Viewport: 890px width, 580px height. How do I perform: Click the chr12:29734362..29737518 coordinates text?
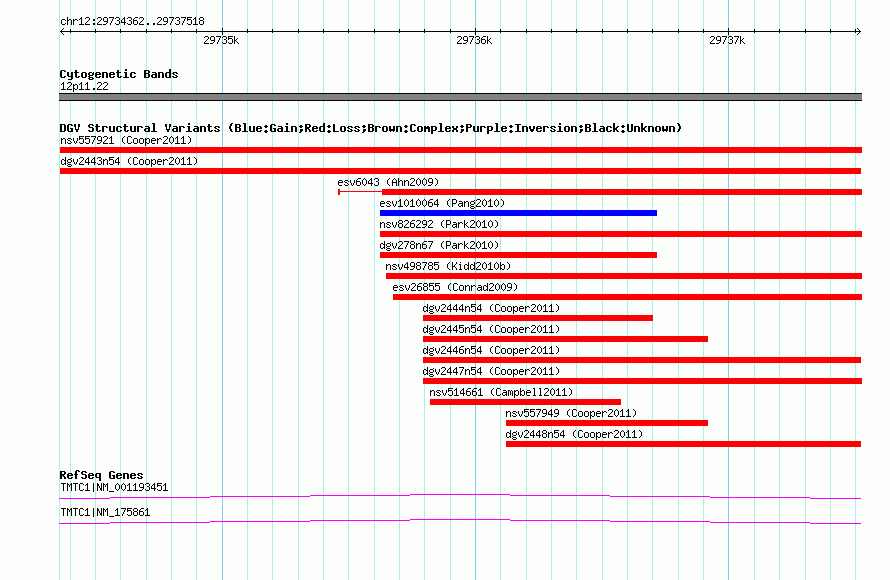pos(132,22)
